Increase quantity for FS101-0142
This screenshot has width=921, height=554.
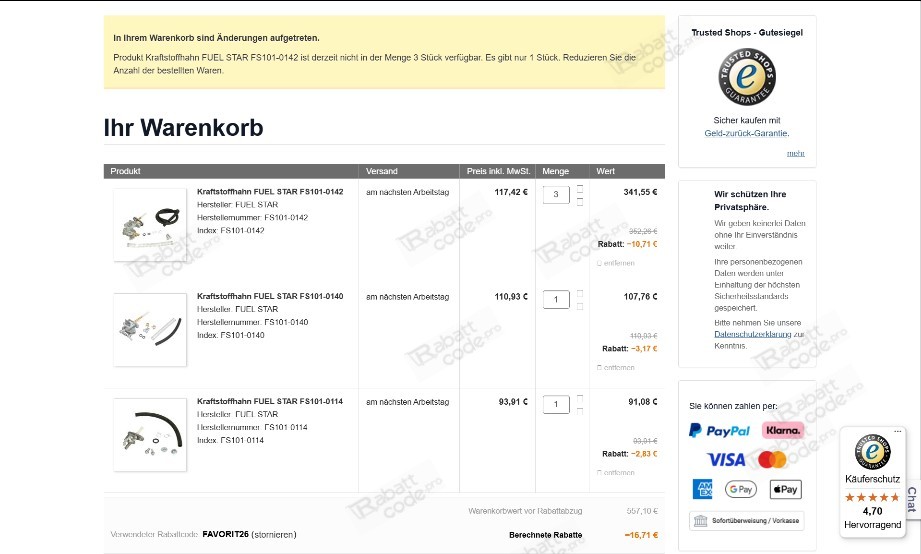tap(580, 189)
